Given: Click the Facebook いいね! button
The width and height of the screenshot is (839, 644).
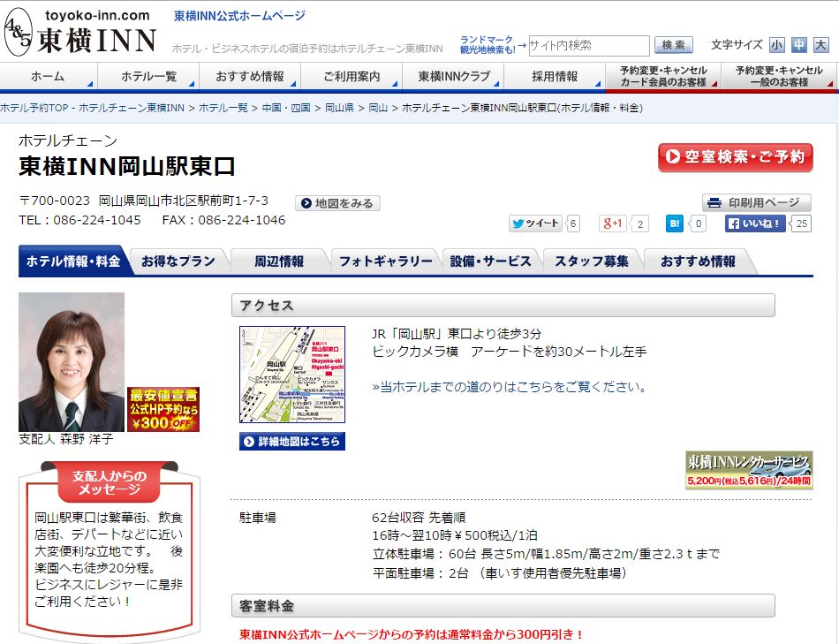Looking at the screenshot, I should 755,224.
